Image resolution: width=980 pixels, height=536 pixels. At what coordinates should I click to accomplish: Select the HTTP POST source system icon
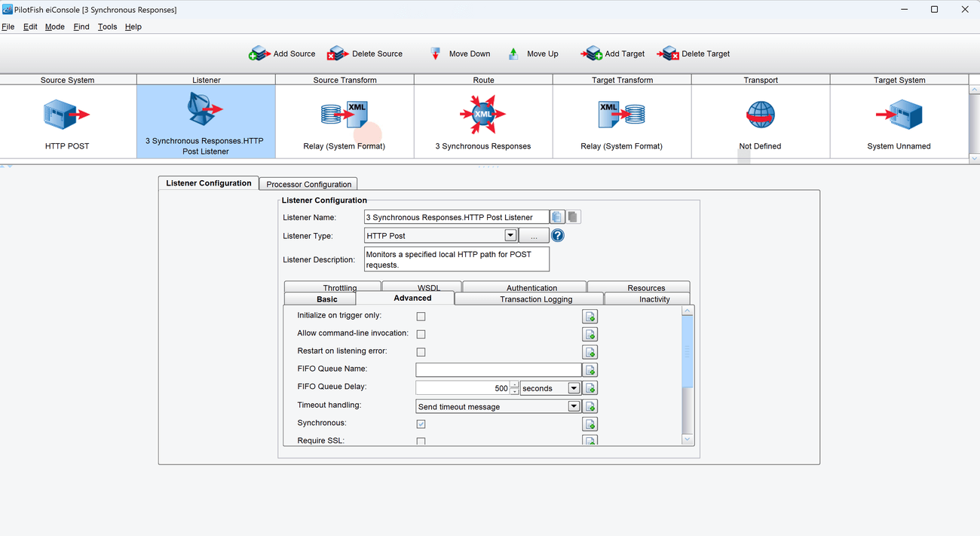pyautogui.click(x=67, y=115)
